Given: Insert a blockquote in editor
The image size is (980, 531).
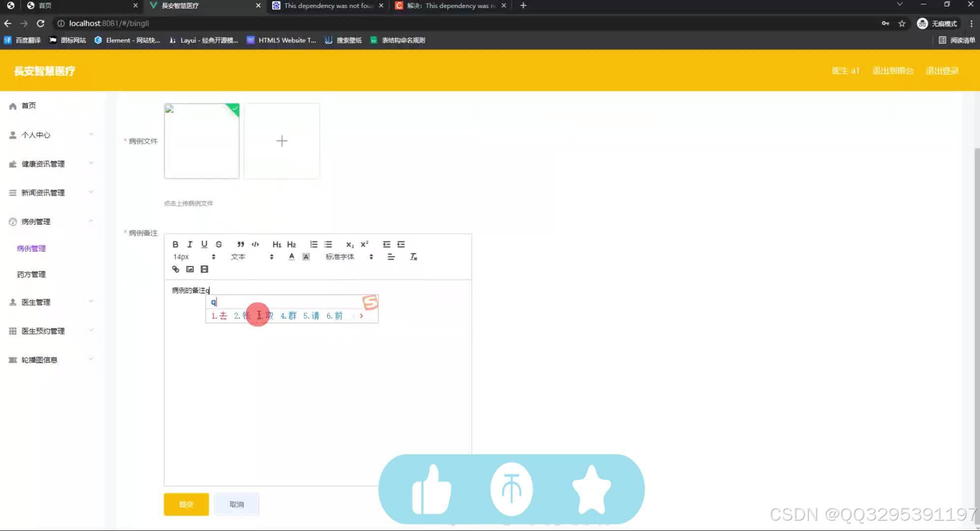Looking at the screenshot, I should pyautogui.click(x=241, y=244).
